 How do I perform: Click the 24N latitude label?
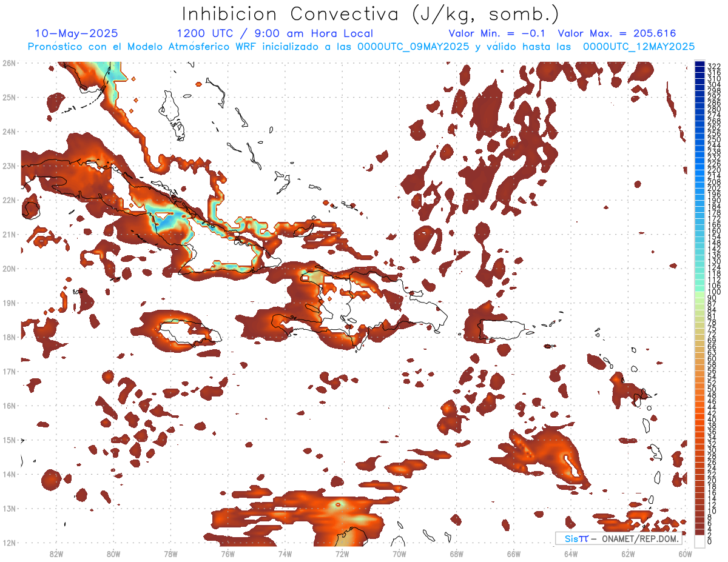click(x=8, y=132)
